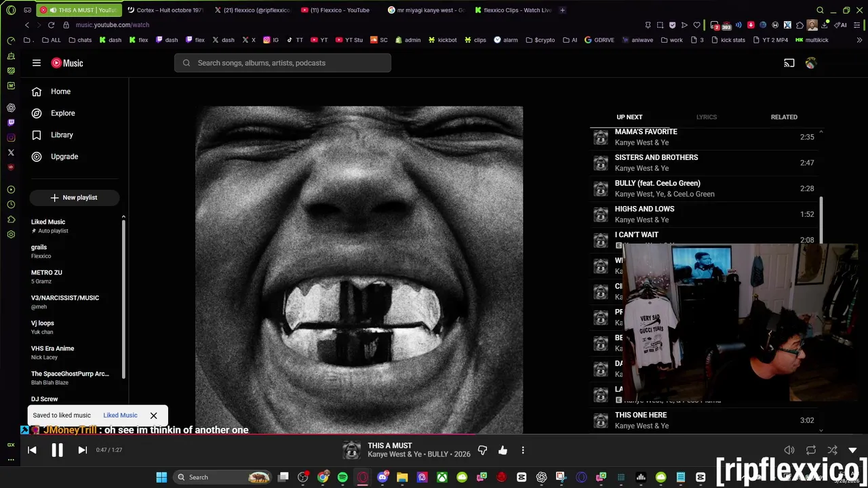868x488 pixels.
Task: Click the Cast to device icon
Action: tap(789, 63)
